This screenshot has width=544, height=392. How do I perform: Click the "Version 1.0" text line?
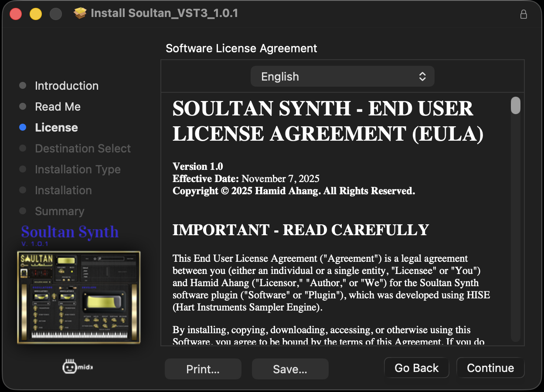(197, 166)
